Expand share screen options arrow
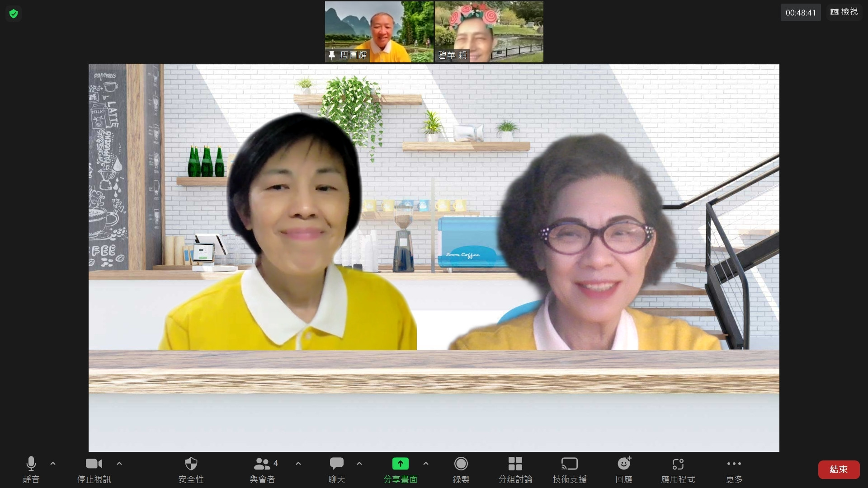868x488 pixels. [426, 464]
